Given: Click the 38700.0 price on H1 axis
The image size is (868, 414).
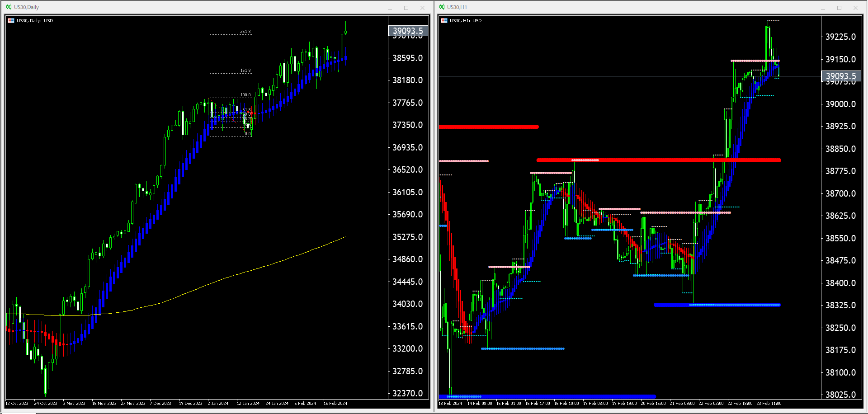Looking at the screenshot, I should (841, 193).
